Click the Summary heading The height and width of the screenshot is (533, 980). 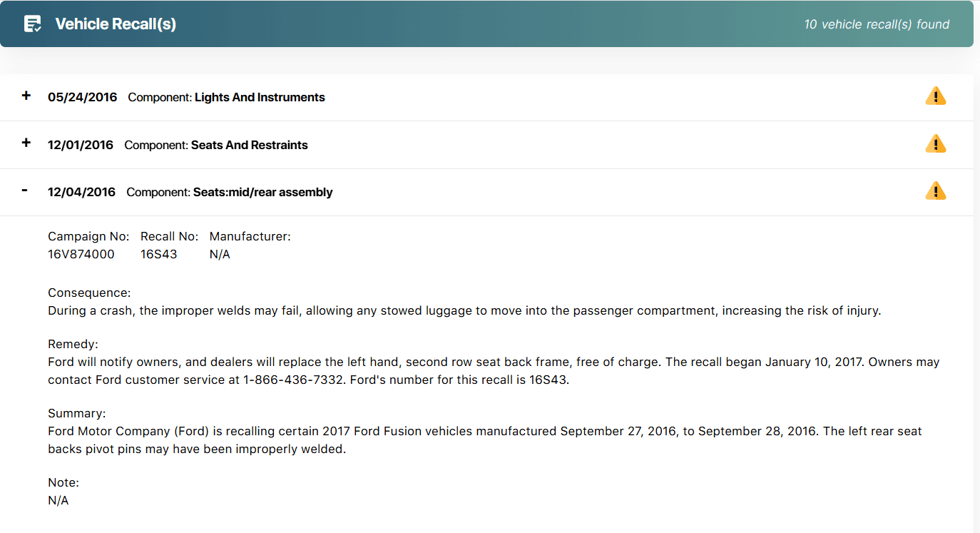pyautogui.click(x=76, y=413)
